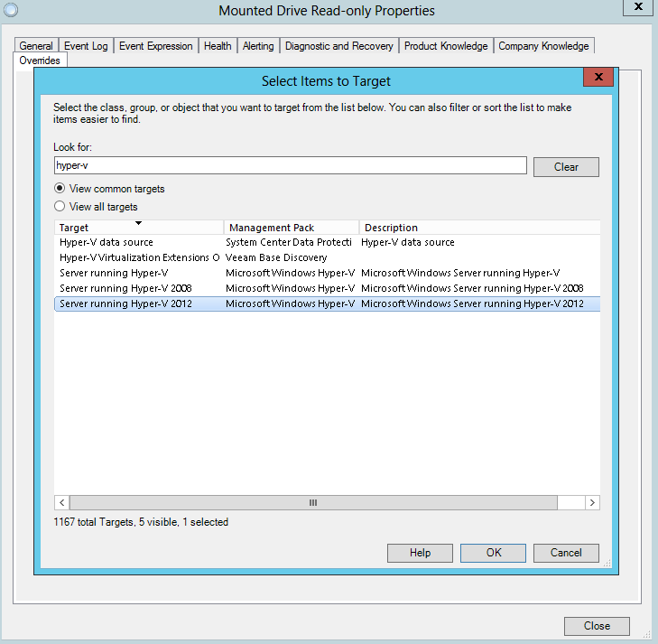Click the horizontal scrollbar right arrow
The height and width of the screenshot is (644, 658).
[x=592, y=502]
